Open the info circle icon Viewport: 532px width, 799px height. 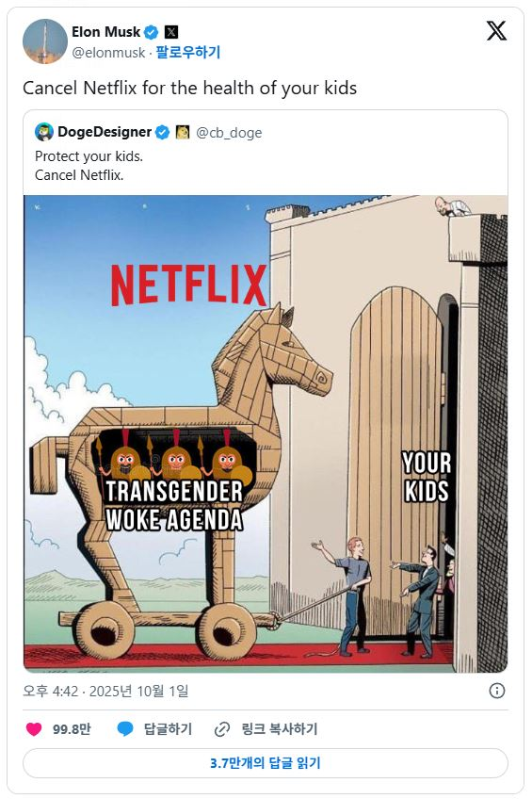click(x=497, y=691)
